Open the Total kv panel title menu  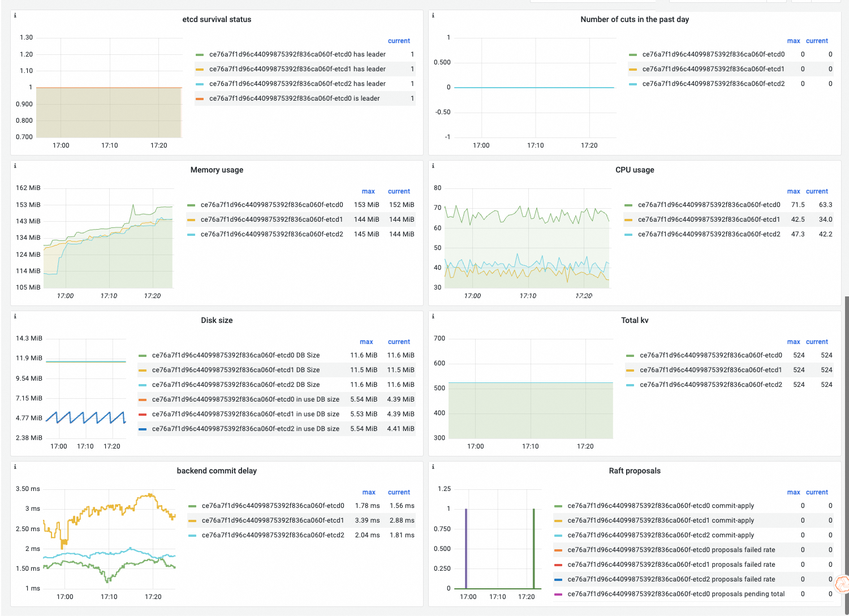[635, 320]
